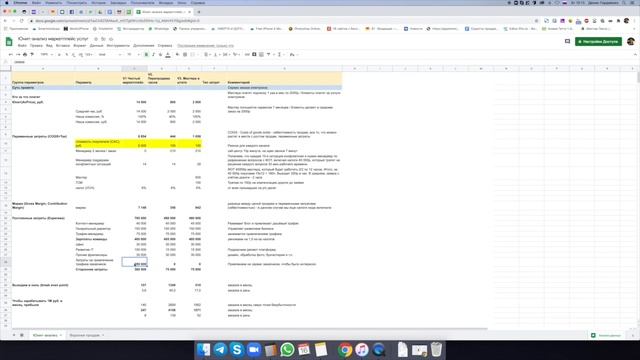Open WhatsApp from the Dock

[287, 350]
